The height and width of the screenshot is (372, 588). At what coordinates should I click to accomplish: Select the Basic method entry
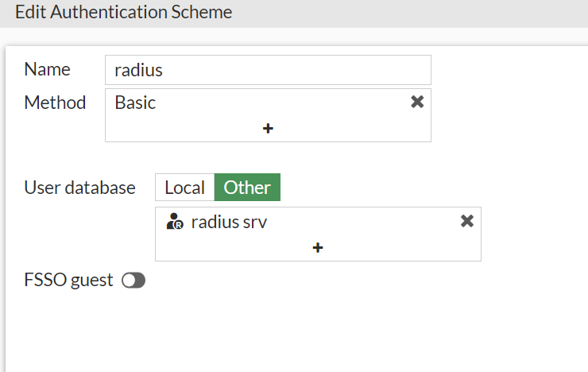[136, 103]
